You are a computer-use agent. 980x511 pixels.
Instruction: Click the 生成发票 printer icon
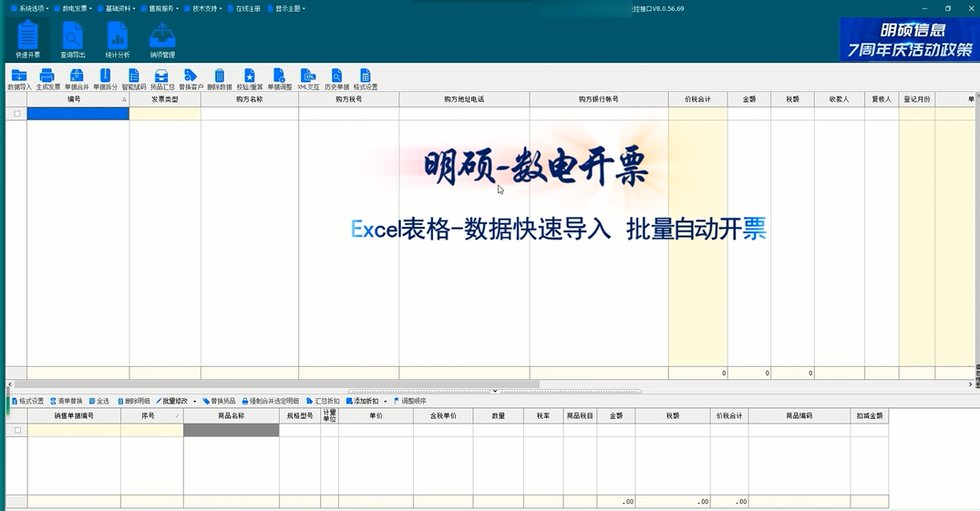(x=47, y=78)
